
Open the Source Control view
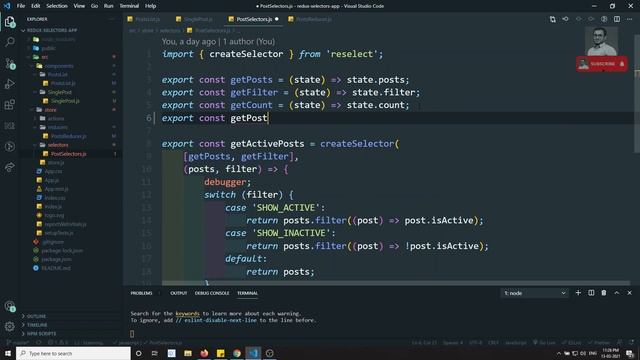click(x=10, y=63)
